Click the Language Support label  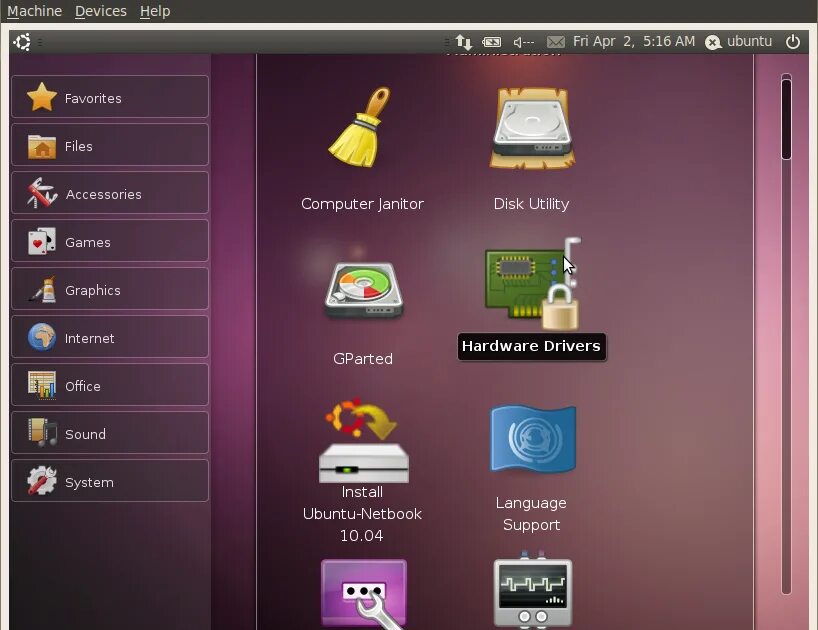point(531,514)
